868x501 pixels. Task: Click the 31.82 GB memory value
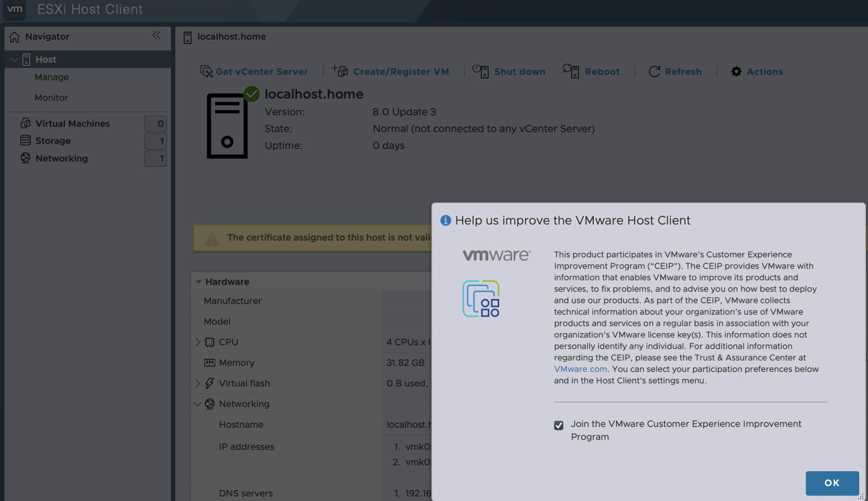click(405, 363)
